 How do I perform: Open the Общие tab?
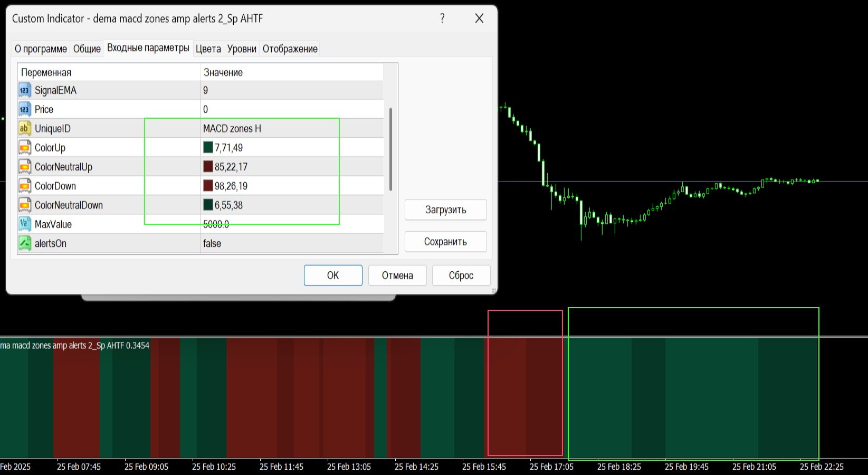click(87, 49)
